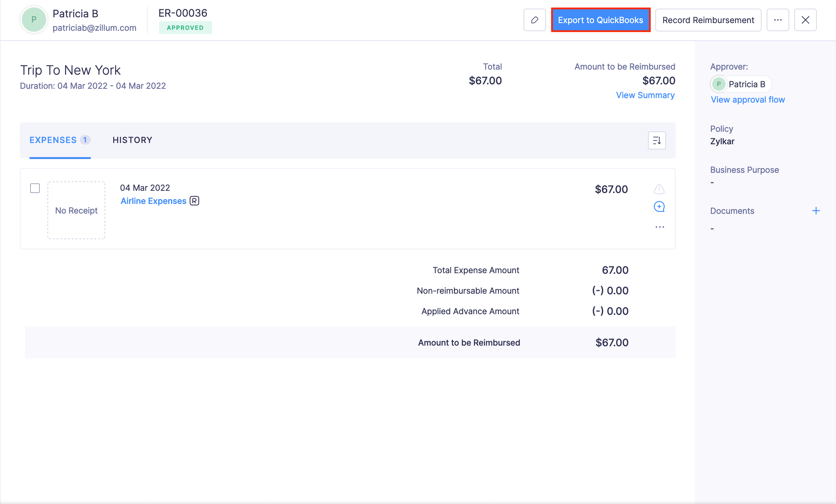Viewport: 836px width, 504px height.
Task: Add a comment via the speech bubble plus icon
Action: (x=659, y=206)
